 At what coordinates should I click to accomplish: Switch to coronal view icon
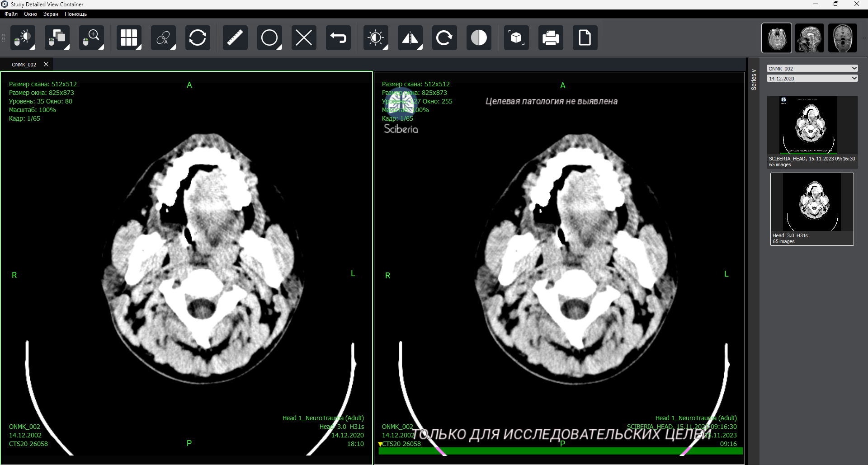coord(843,38)
